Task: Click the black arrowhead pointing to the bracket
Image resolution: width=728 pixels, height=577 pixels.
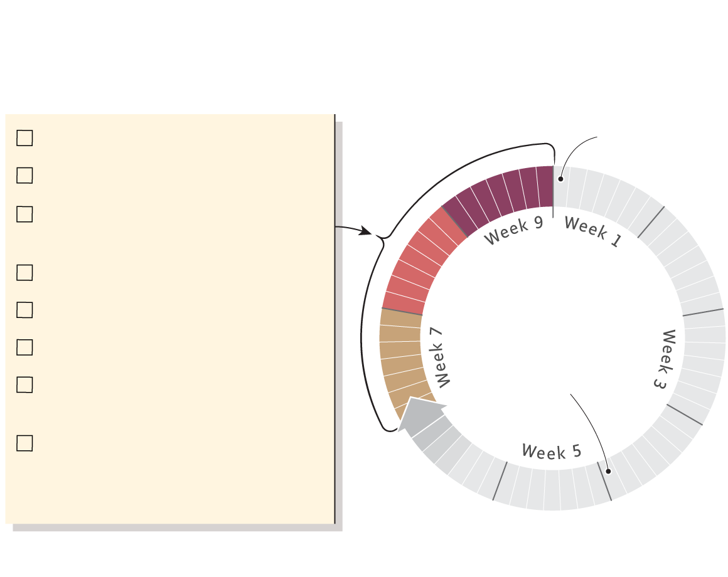Action: click(x=364, y=231)
